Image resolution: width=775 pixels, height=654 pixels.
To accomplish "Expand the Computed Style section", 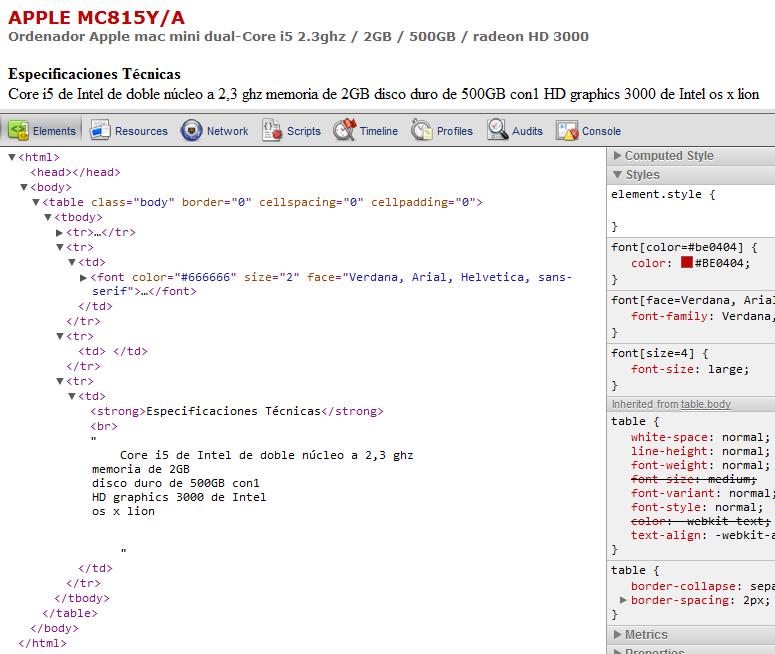I will point(617,156).
